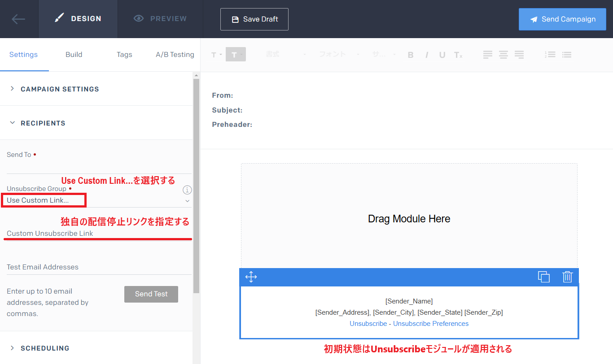The image size is (613, 364).
Task: Click the sender address placeholder line
Action: [x=409, y=312]
